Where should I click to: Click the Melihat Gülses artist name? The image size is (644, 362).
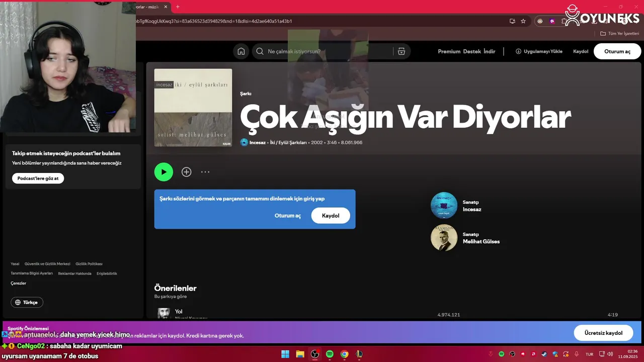[481, 241]
